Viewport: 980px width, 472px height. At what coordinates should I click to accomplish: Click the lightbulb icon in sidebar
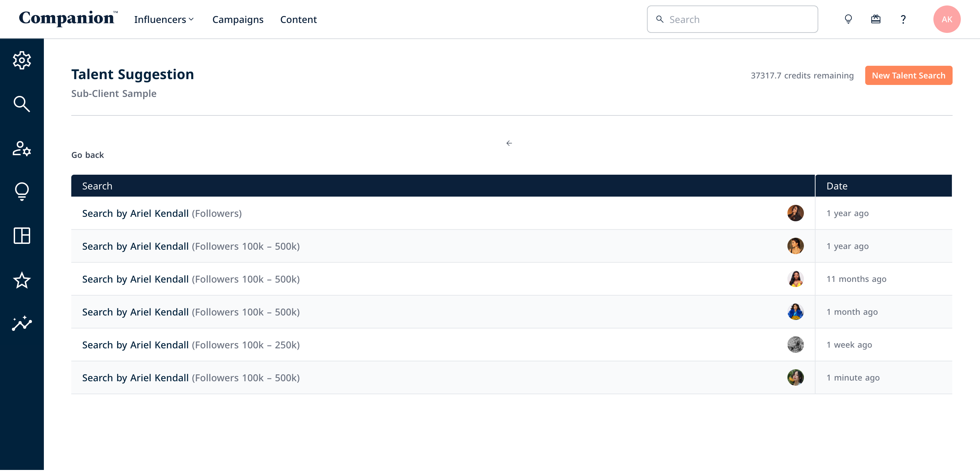(x=22, y=191)
